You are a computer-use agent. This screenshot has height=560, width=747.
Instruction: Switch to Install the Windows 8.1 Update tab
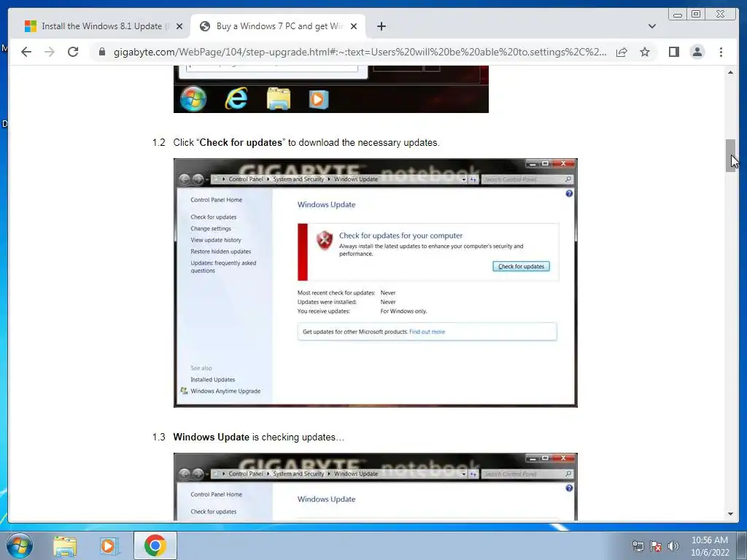point(102,26)
